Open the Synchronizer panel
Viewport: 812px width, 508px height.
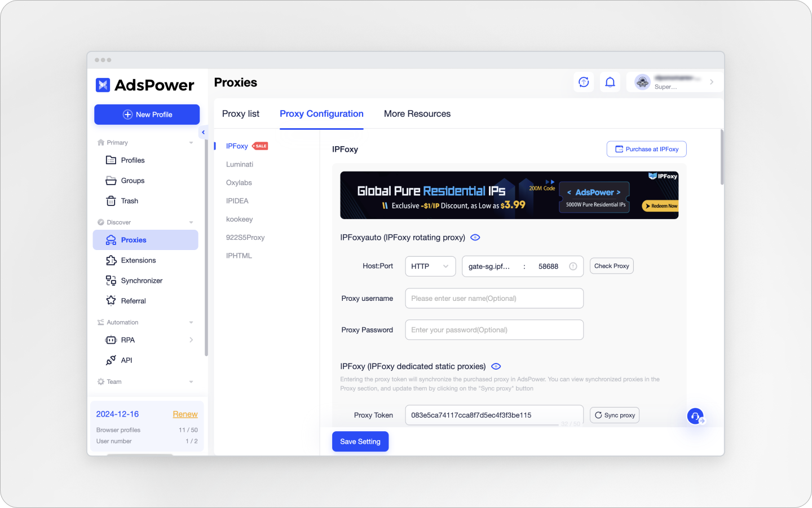point(140,281)
